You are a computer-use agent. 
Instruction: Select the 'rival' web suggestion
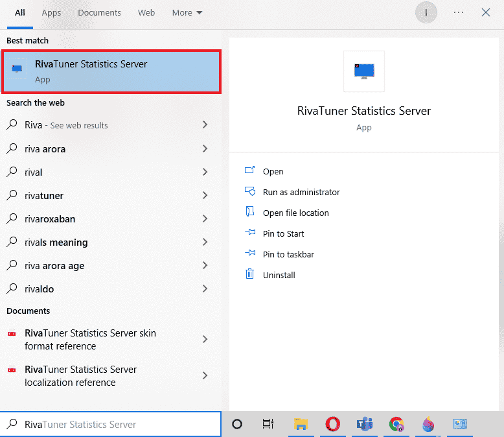coord(111,172)
